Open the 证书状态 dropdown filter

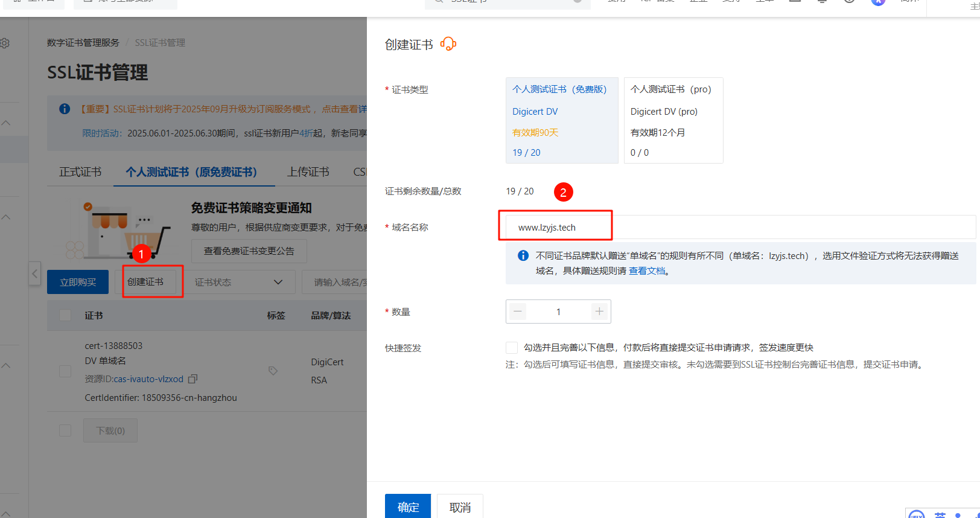[238, 283]
